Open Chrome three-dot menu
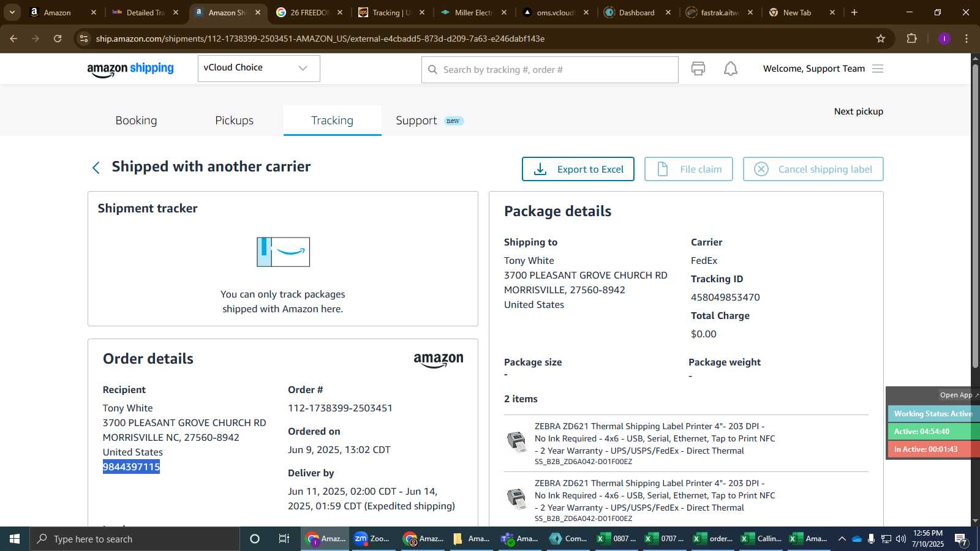This screenshot has height=551, width=980. pyautogui.click(x=967, y=39)
